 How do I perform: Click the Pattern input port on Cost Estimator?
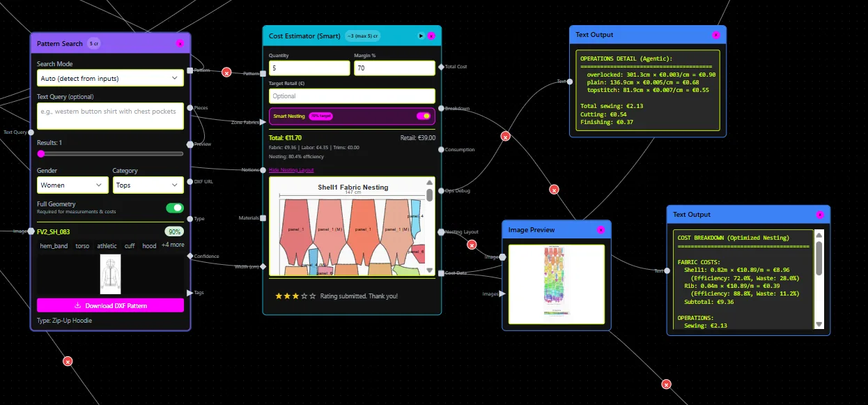click(x=263, y=73)
